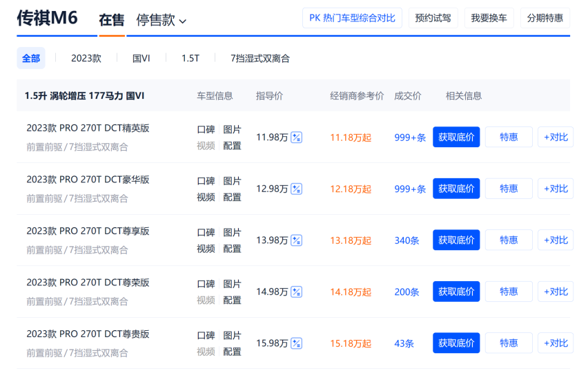This screenshot has width=588, height=380.
Task: Switch to the 在售 tab
Action: click(111, 20)
